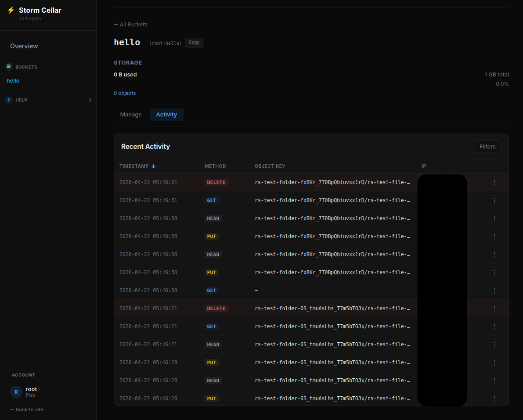
Task: Click the root account avatar circle
Action: point(16,392)
